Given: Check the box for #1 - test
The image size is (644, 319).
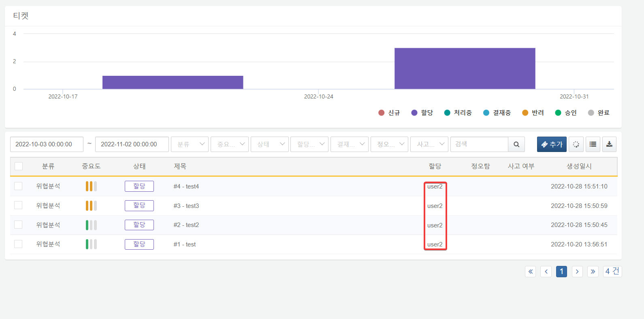Looking at the screenshot, I should 18,244.
